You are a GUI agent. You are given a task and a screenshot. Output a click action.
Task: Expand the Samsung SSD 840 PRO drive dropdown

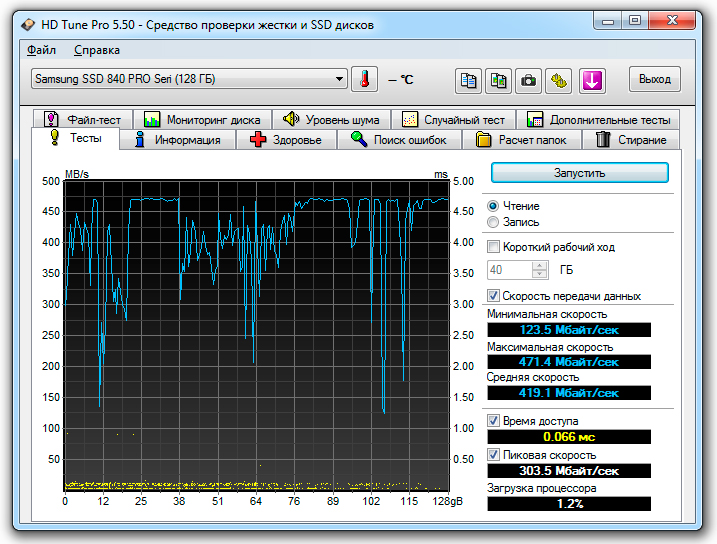pos(189,79)
